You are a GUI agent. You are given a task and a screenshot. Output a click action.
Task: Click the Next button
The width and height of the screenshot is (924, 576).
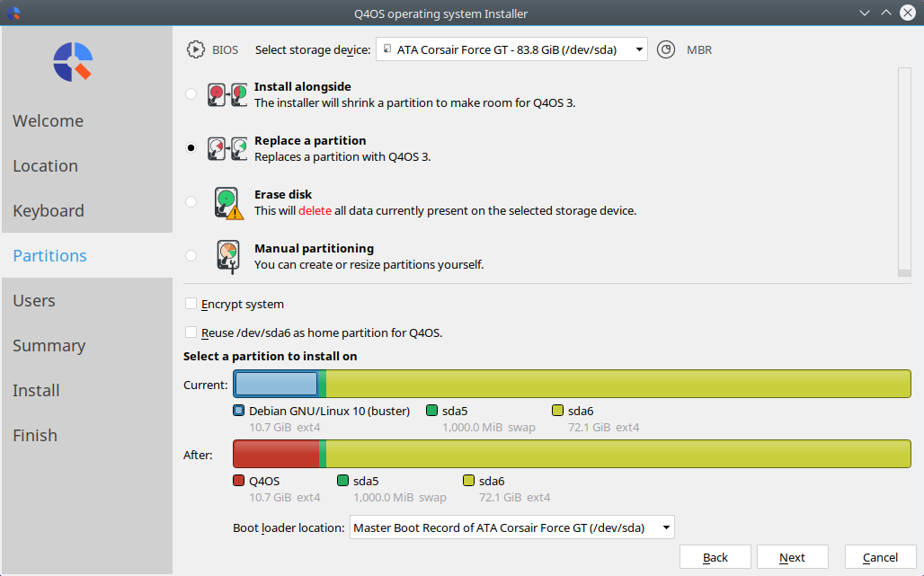793,557
